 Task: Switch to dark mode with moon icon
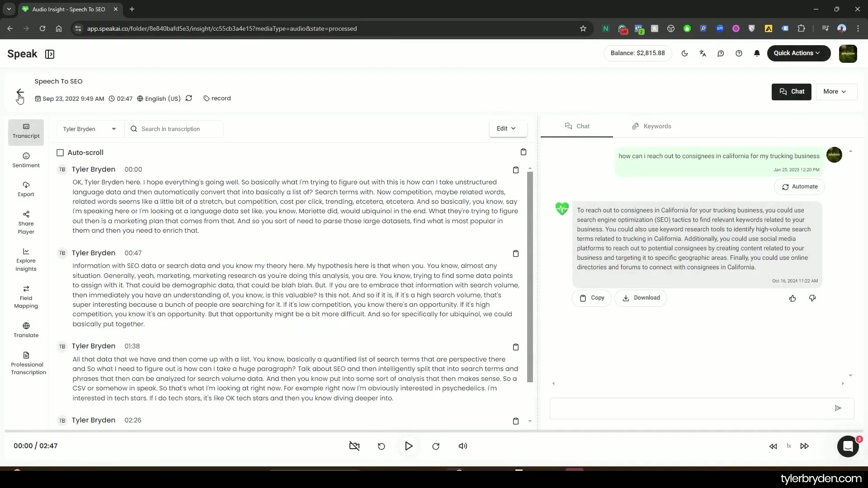point(684,53)
